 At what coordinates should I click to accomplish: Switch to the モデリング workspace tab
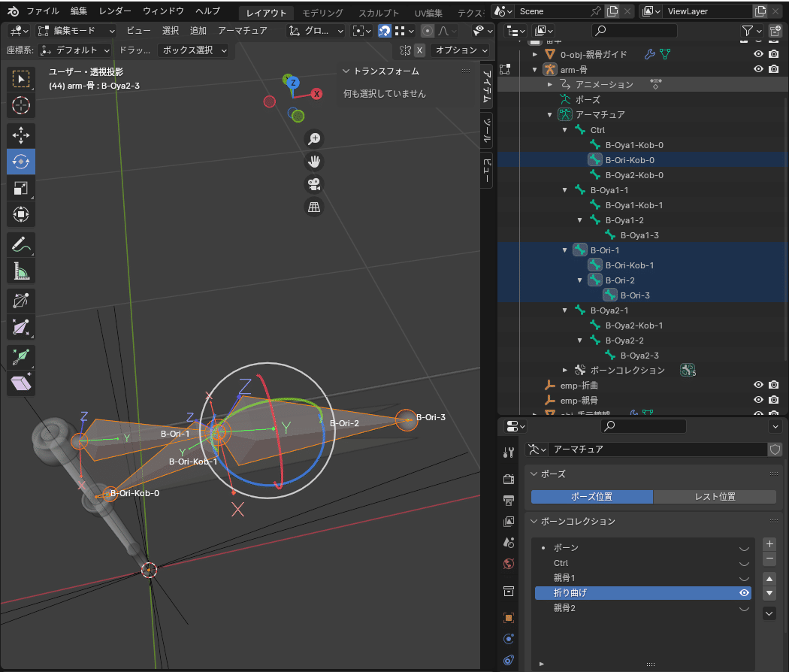(322, 13)
